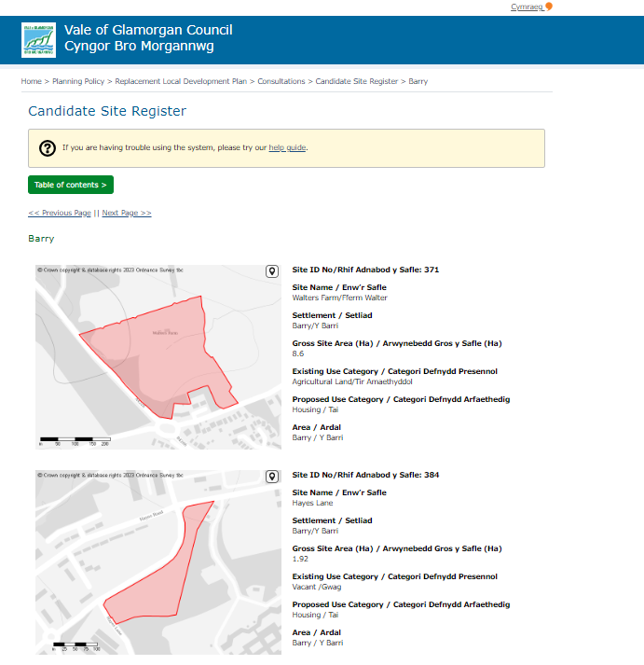644x665 pixels.
Task: Select the Agricultural Land/Tir Amaethyddol text
Action: coord(352,381)
